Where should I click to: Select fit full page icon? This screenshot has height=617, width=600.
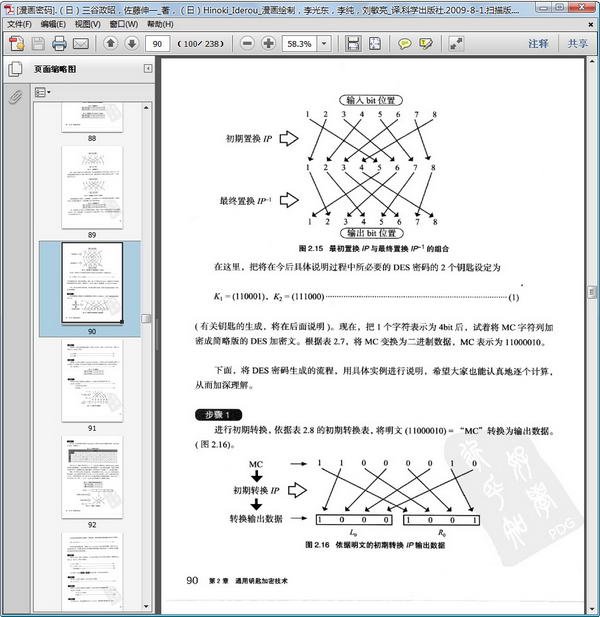pos(375,43)
